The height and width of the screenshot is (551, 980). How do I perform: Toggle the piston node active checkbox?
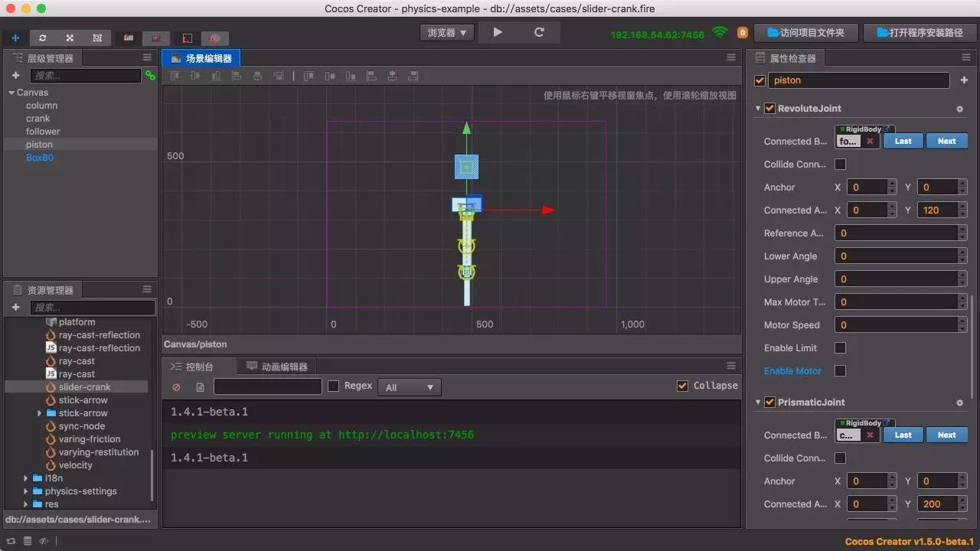click(x=759, y=80)
